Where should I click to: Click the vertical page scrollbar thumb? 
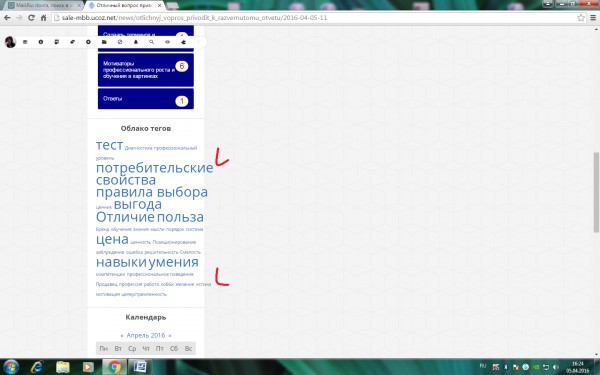coord(596,192)
